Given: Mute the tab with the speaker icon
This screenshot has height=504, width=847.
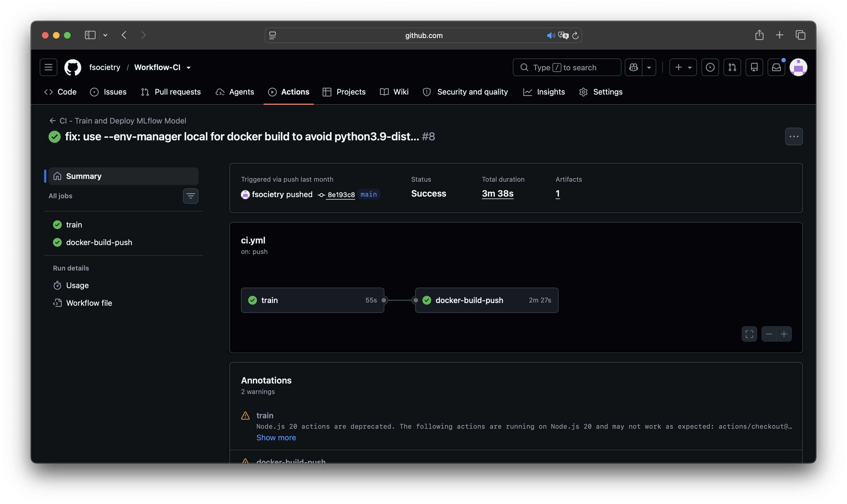Looking at the screenshot, I should click(551, 35).
